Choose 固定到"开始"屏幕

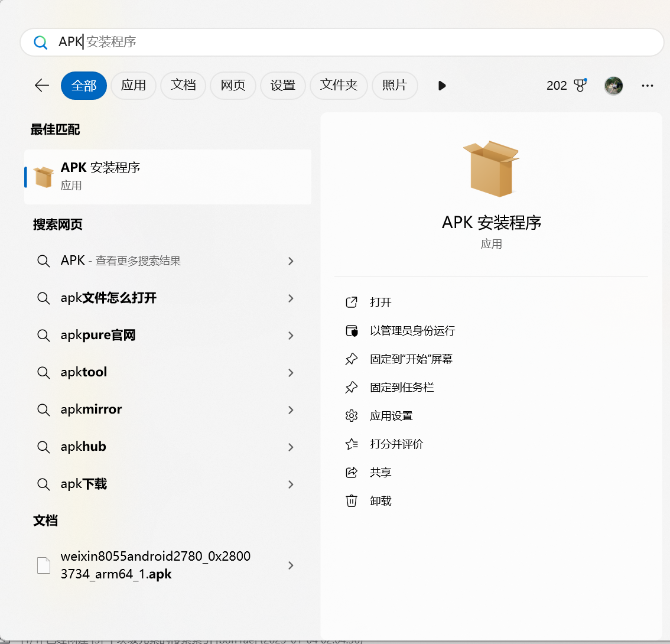(411, 359)
